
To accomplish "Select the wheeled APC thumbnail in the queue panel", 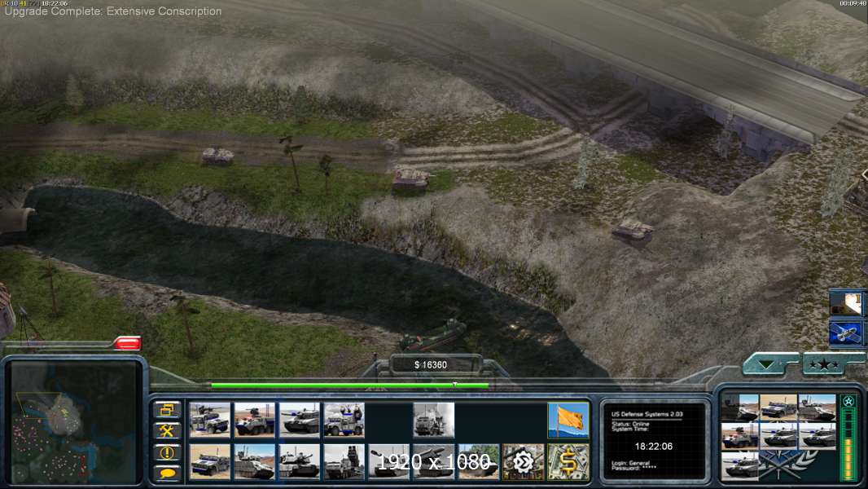I will click(x=739, y=436).
